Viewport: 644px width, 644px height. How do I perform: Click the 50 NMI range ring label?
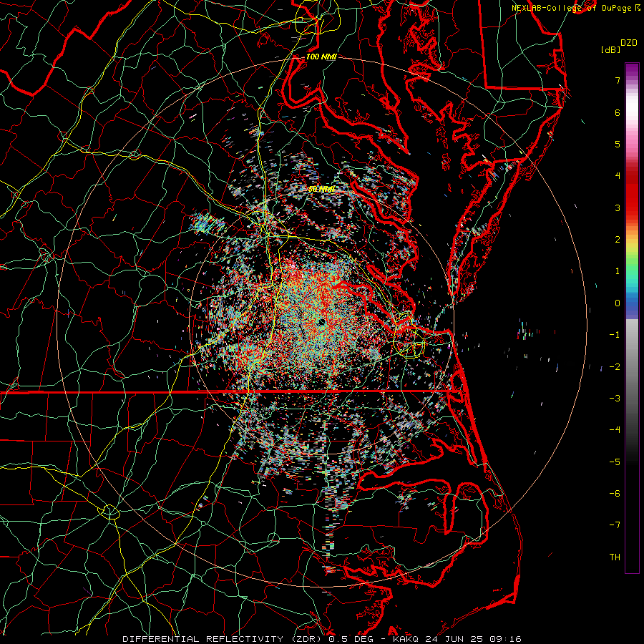click(321, 190)
